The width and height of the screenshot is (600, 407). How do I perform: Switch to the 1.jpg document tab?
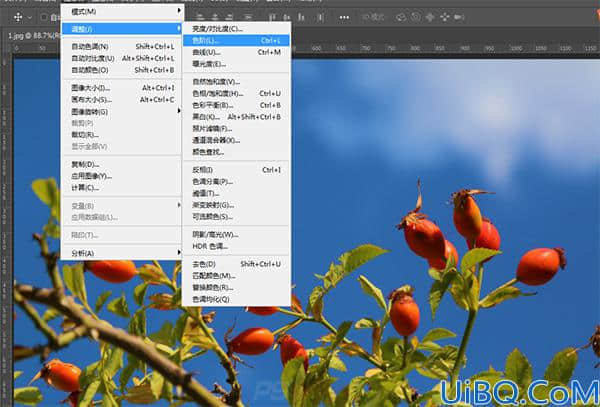pos(34,36)
